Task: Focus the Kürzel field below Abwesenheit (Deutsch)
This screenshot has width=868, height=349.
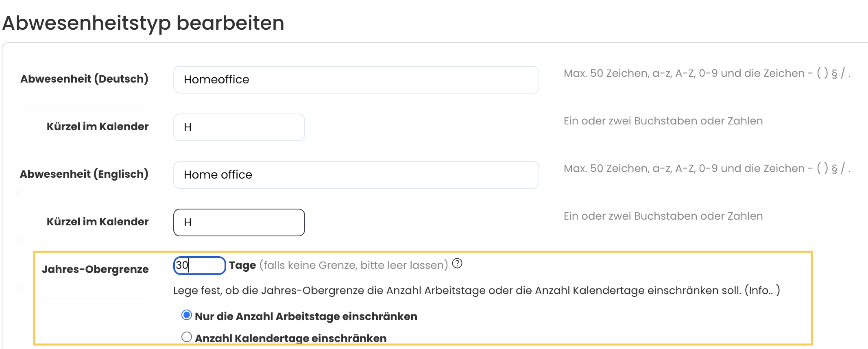Action: 239,127
